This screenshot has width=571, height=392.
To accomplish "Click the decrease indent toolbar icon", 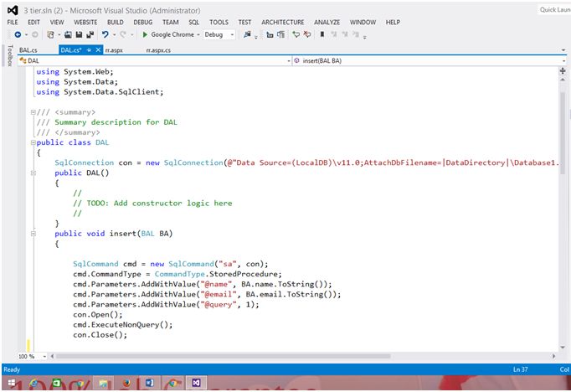I will tap(270, 34).
